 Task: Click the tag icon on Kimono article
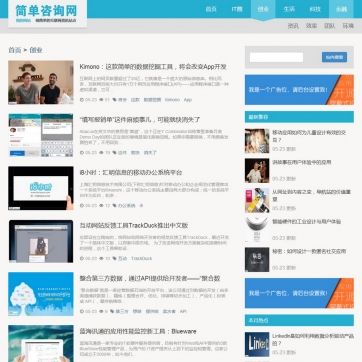(115, 100)
